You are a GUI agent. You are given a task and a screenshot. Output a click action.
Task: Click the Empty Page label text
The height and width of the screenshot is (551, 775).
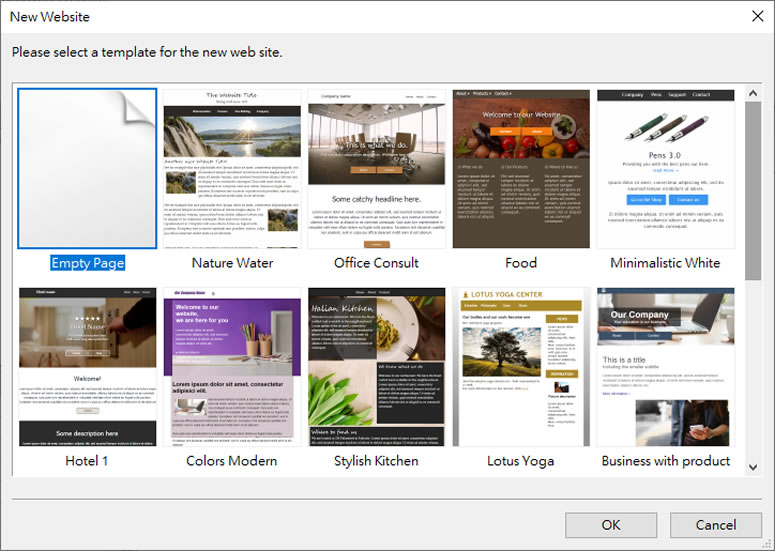click(87, 263)
